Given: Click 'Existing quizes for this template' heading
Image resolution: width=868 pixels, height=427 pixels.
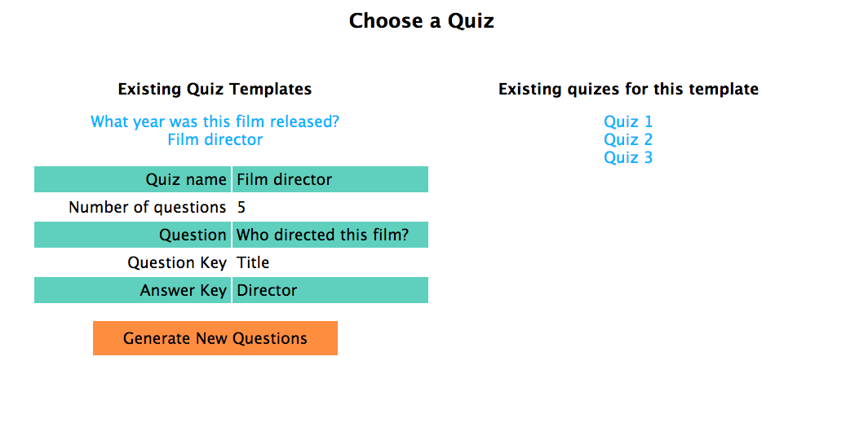Looking at the screenshot, I should click(x=628, y=89).
